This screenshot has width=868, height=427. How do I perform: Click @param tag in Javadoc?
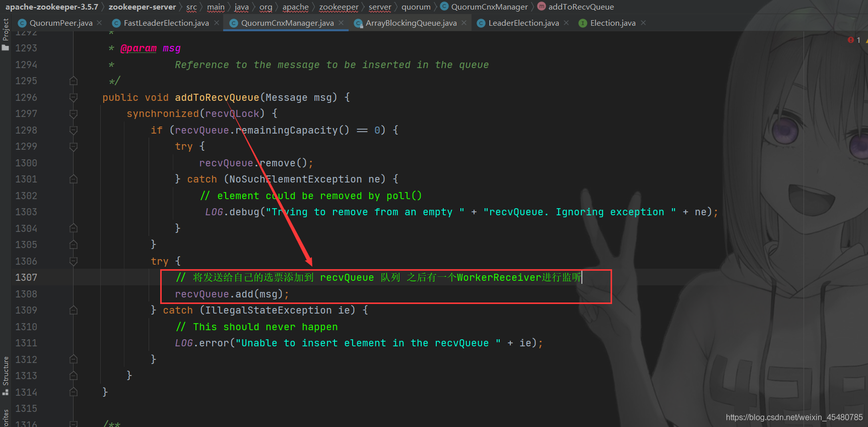[x=139, y=48]
